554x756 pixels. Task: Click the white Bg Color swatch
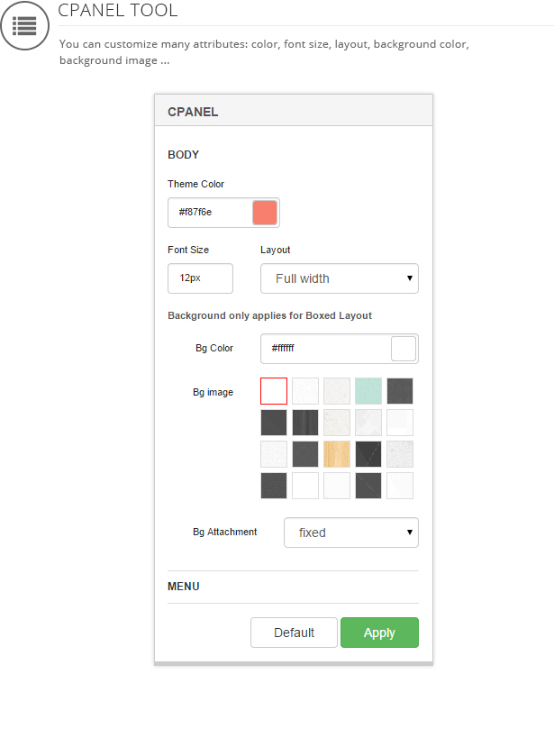pyautogui.click(x=404, y=349)
